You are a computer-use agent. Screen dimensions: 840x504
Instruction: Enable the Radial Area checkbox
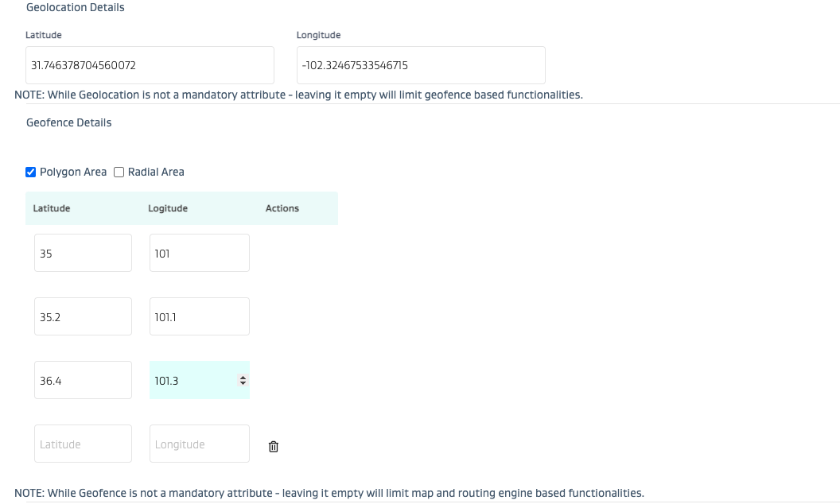pos(119,172)
